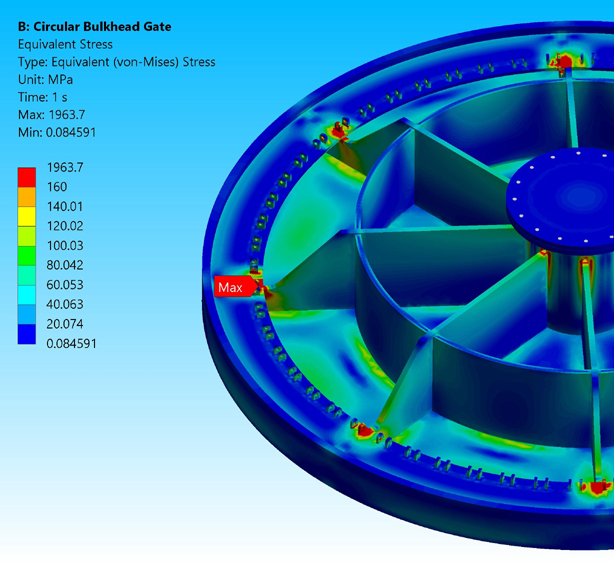Click the Unit: MPa text
Screen dimensions: 614x562
tap(46, 80)
